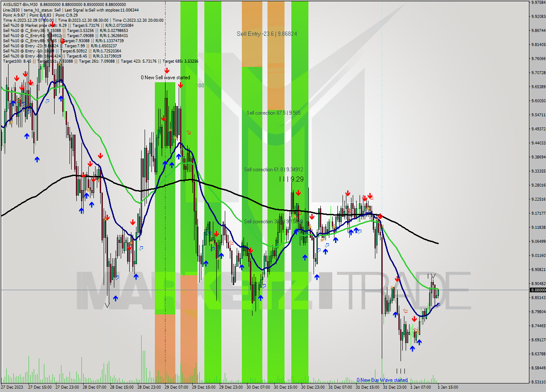Image resolution: width=546 pixels, height=392 pixels.
Task: Click the 9.86744 price axis value
Action: pos(538,30)
